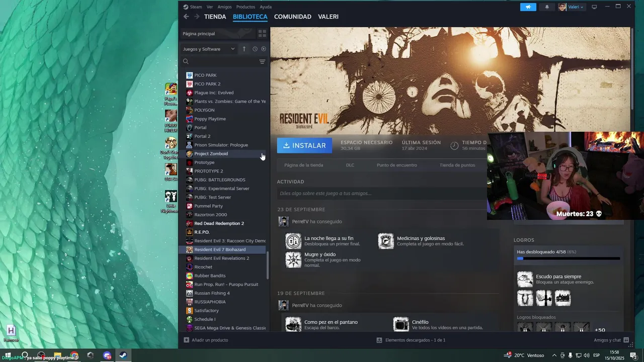Open Mugre y óxido achievement icon
The image size is (644, 362).
tap(293, 259)
